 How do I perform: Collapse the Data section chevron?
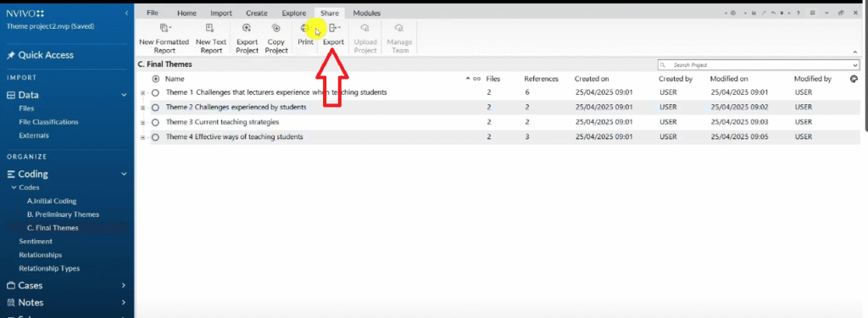point(124,95)
